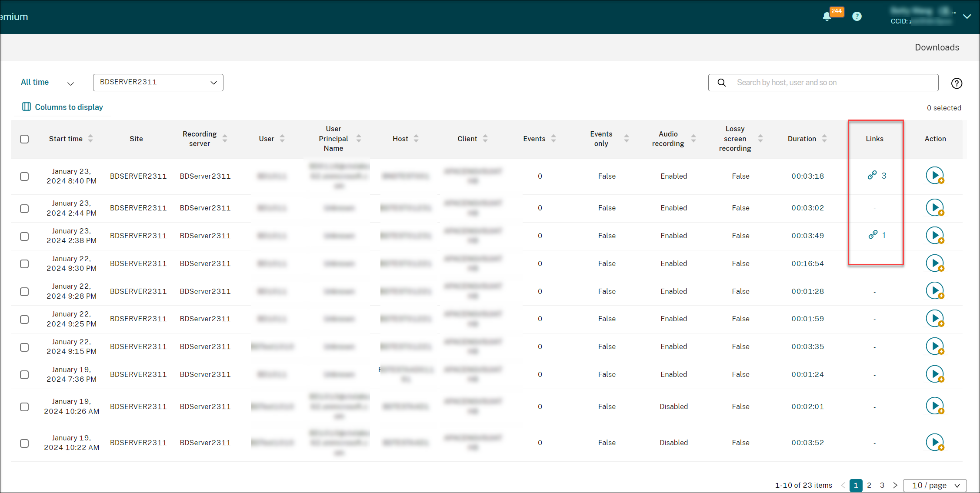Open the Downloads link
980x493 pixels.
click(x=937, y=47)
